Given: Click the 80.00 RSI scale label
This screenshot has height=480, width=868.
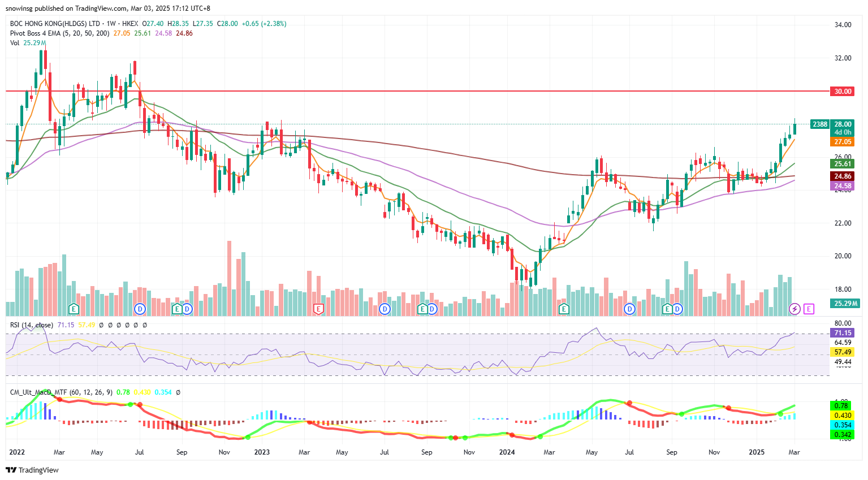Looking at the screenshot, I should [x=843, y=323].
